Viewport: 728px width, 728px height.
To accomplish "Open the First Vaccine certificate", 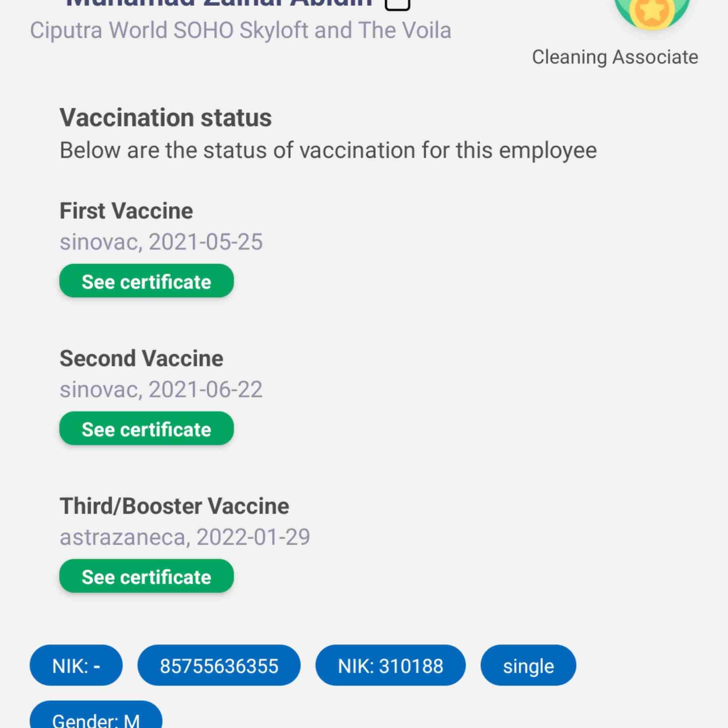I will [146, 281].
